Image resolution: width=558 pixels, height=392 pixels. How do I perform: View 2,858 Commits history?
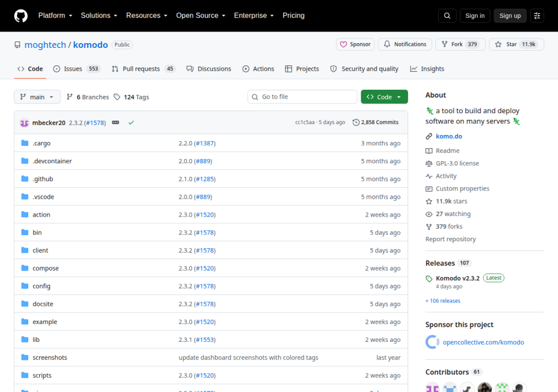(375, 122)
